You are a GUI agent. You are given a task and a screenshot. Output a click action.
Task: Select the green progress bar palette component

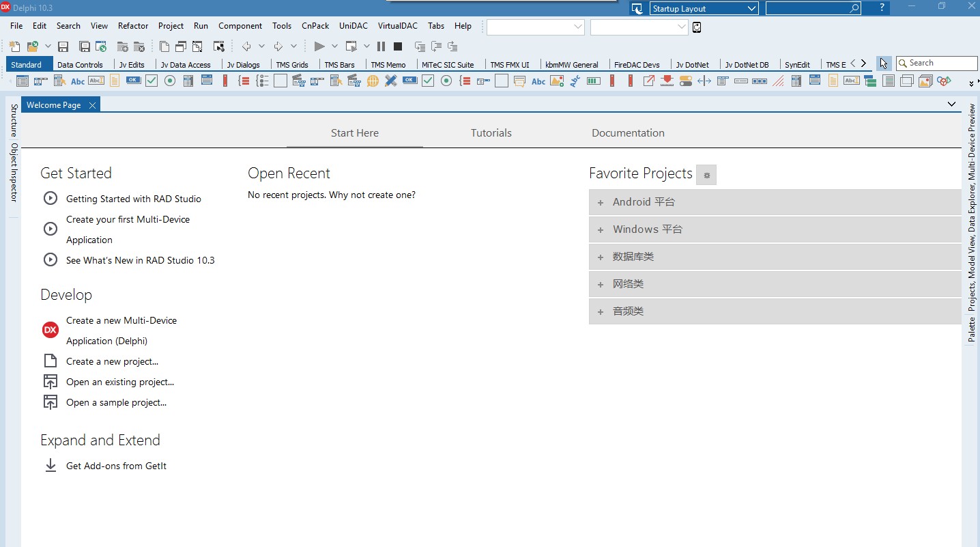coord(594,81)
